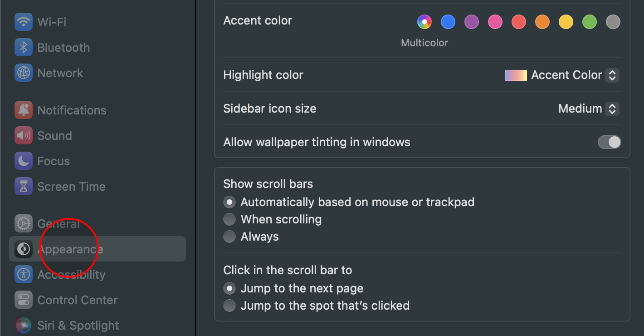The width and height of the screenshot is (644, 336).
Task: Open Bluetooth settings via its icon
Action: tap(23, 47)
